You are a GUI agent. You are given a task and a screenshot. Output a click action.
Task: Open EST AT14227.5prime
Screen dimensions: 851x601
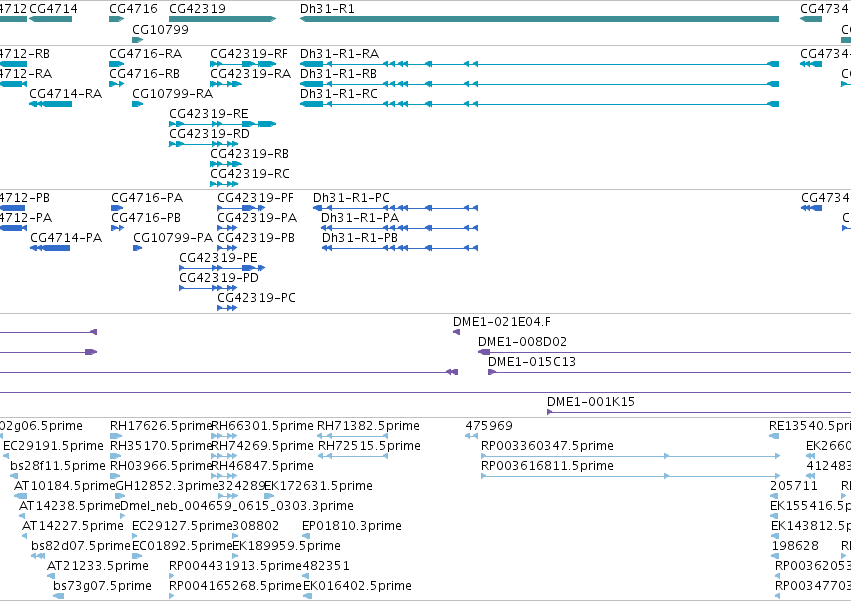click(x=73, y=527)
